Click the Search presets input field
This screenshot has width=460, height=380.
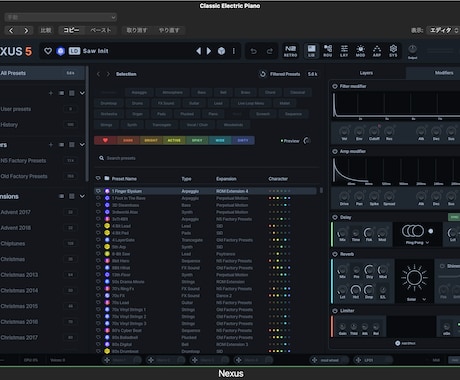208,158
